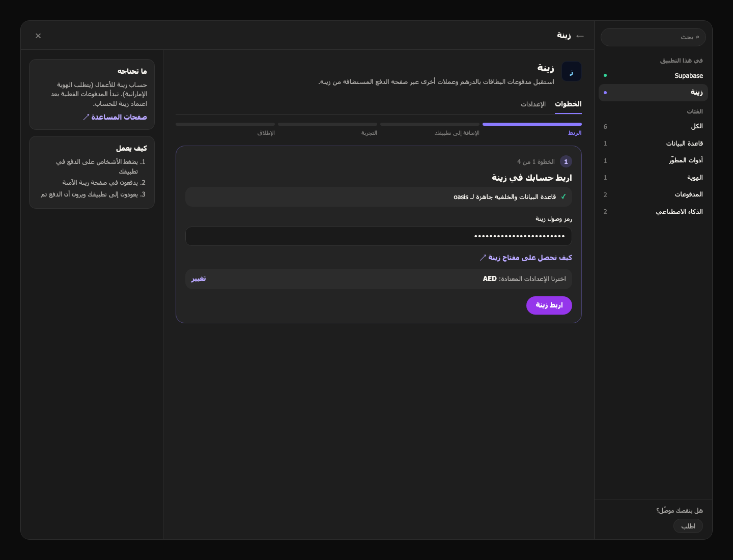This screenshot has height=560, width=733.
Task: Click the search box بحث
Action: tap(653, 37)
